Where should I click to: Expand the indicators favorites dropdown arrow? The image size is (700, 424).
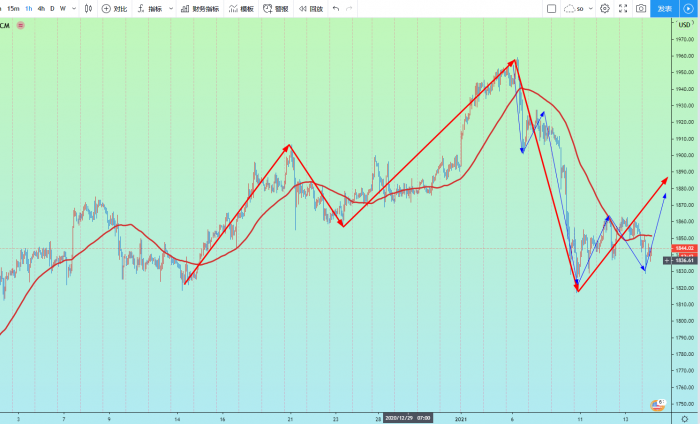(x=171, y=8)
